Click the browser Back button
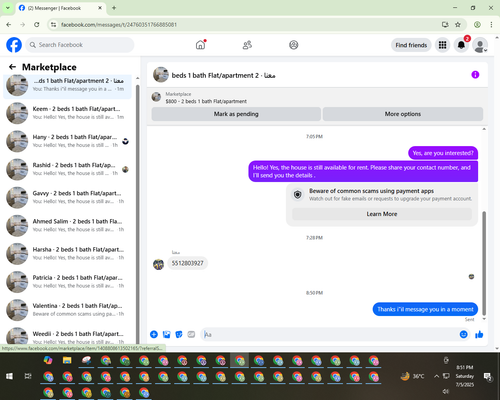The width and height of the screenshot is (500, 400). (9, 25)
